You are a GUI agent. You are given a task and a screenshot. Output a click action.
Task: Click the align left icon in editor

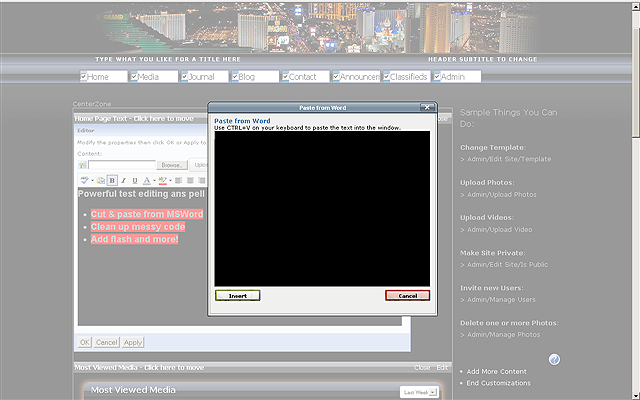tap(178, 180)
